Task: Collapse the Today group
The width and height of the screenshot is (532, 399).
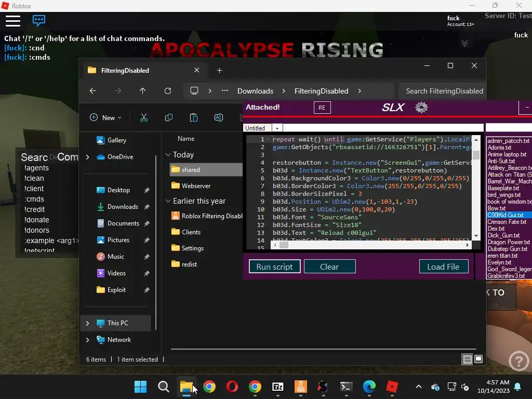Action: click(168, 155)
